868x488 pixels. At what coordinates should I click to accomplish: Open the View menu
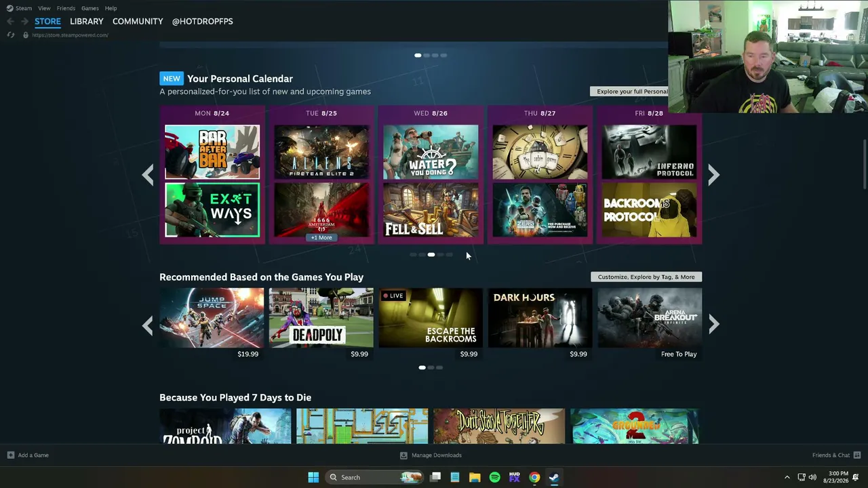click(44, 8)
